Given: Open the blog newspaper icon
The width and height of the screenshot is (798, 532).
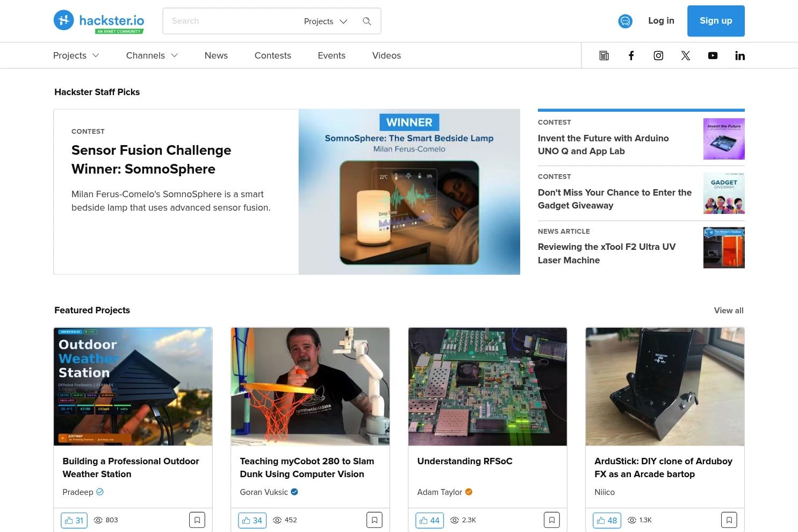Looking at the screenshot, I should 604,55.
